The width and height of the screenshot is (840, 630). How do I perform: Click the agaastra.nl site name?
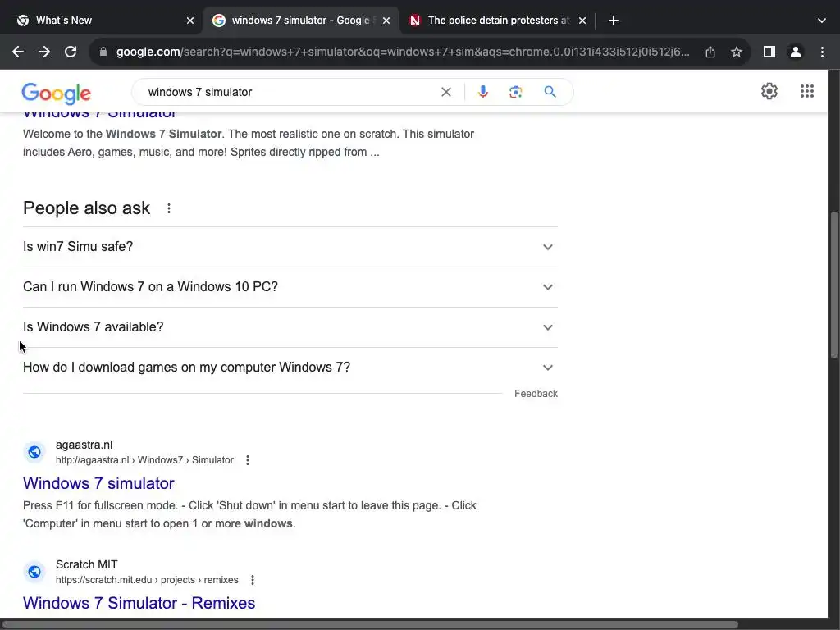84,445
